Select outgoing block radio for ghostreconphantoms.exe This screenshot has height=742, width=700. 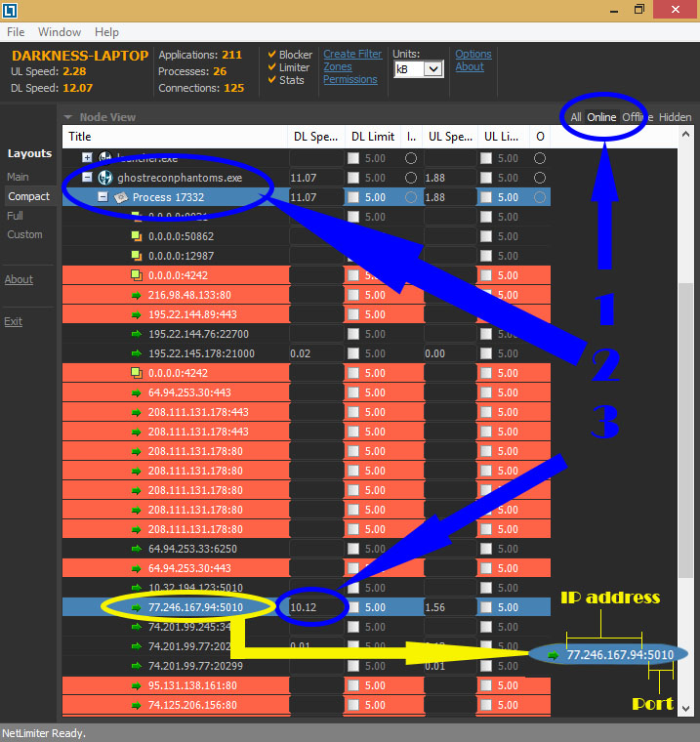coord(540,178)
